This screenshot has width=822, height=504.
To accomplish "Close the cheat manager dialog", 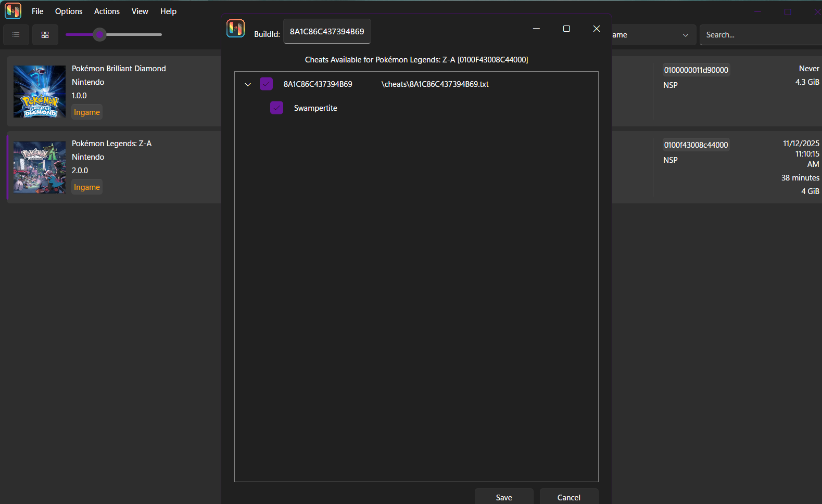I will [597, 29].
